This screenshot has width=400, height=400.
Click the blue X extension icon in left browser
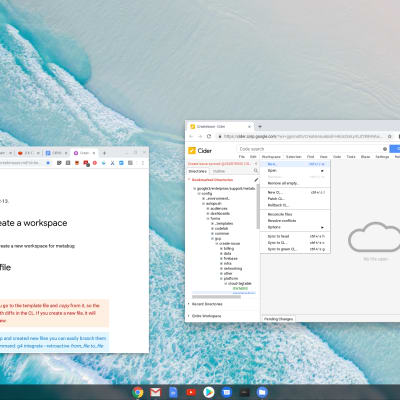[x=112, y=163]
